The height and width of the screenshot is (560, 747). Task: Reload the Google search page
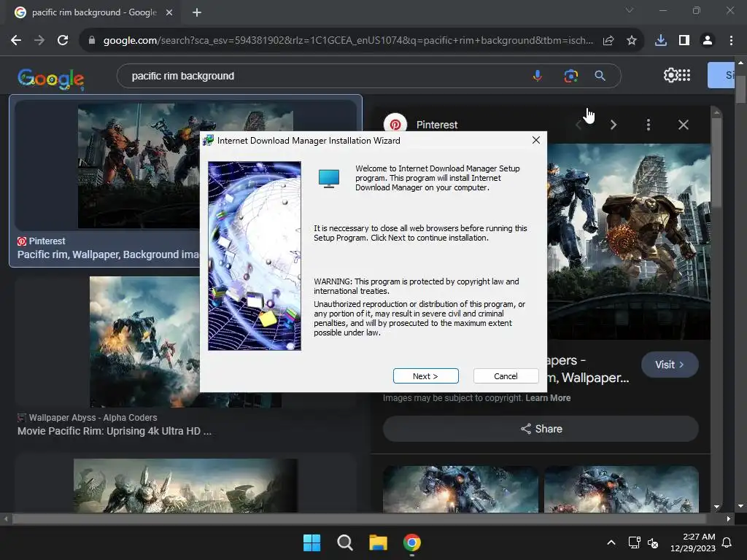63,41
